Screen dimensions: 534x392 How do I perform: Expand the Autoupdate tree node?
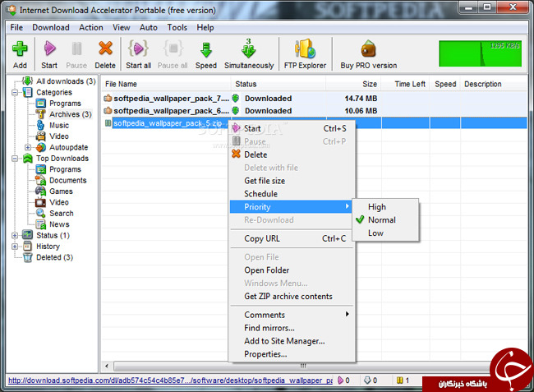[28, 147]
